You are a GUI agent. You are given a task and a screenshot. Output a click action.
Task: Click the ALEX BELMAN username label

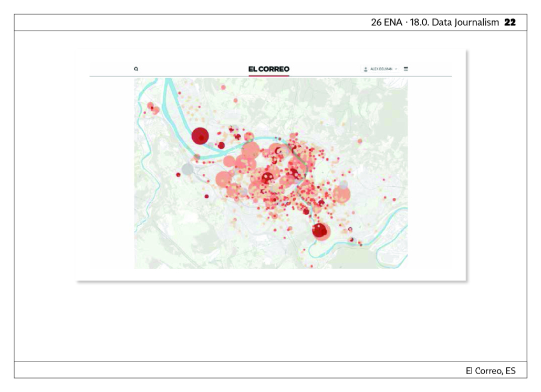381,69
